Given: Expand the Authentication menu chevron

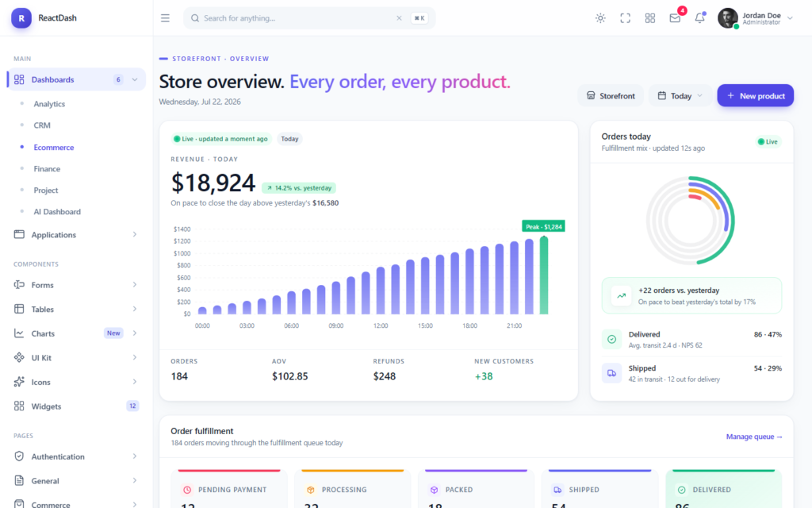Looking at the screenshot, I should [x=135, y=456].
